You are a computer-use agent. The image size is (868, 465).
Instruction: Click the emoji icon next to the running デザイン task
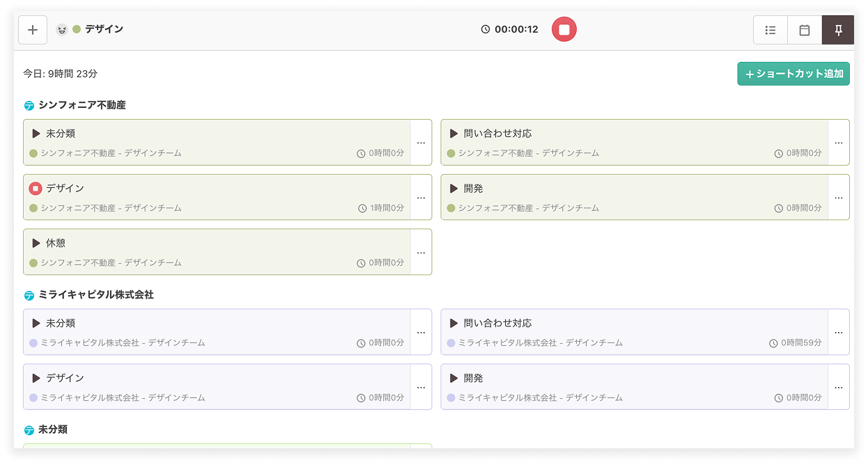coord(61,29)
